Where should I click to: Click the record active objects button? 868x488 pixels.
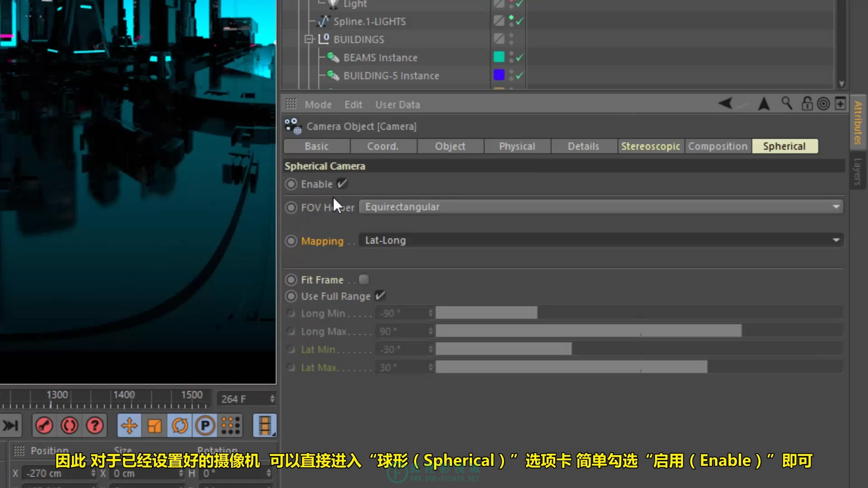pos(44,426)
